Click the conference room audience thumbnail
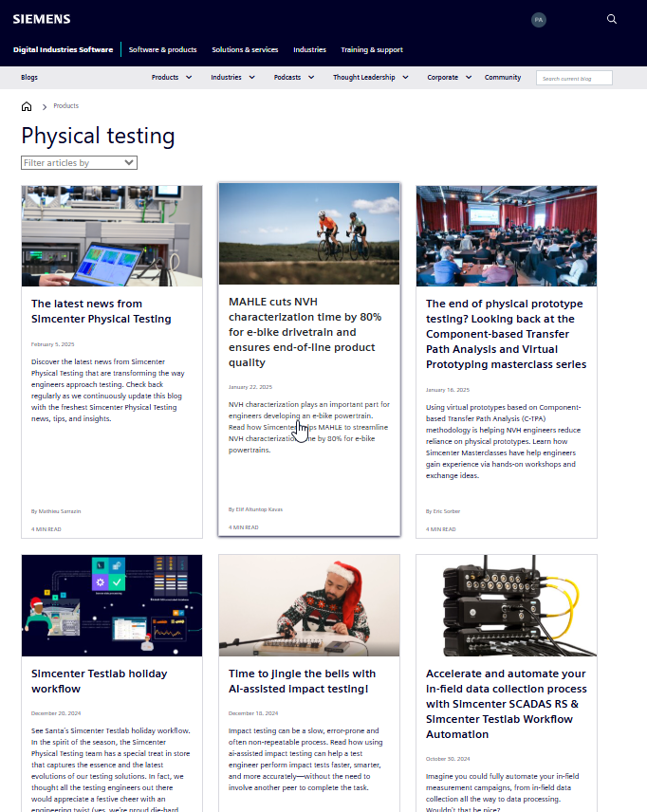Viewport: 647px width, 812px height. (x=506, y=236)
